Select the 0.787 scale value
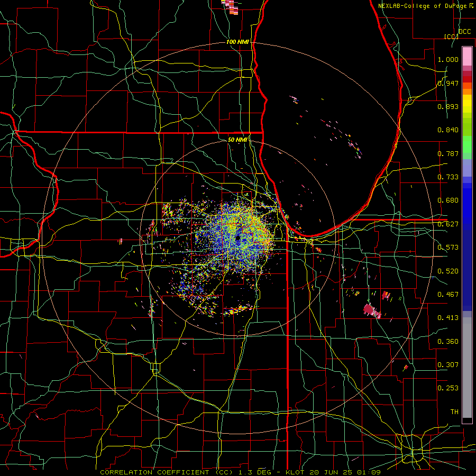Viewport: 476px width, 476px height. click(448, 153)
